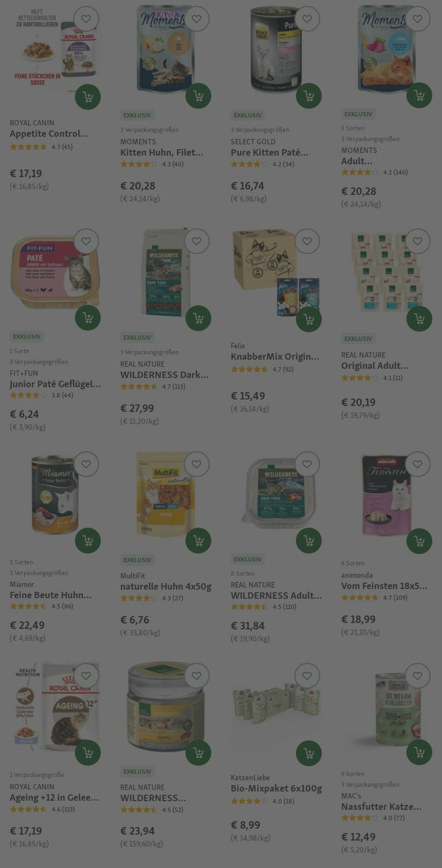The width and height of the screenshot is (442, 868).
Task: Add Select Gold Pure Kitten Paté to cart
Action: coord(309,96)
